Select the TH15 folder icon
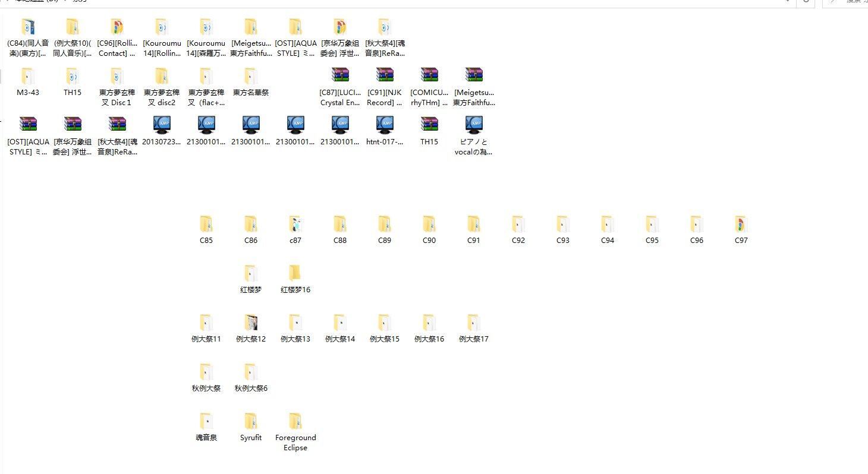The image size is (868, 474). pos(73,77)
